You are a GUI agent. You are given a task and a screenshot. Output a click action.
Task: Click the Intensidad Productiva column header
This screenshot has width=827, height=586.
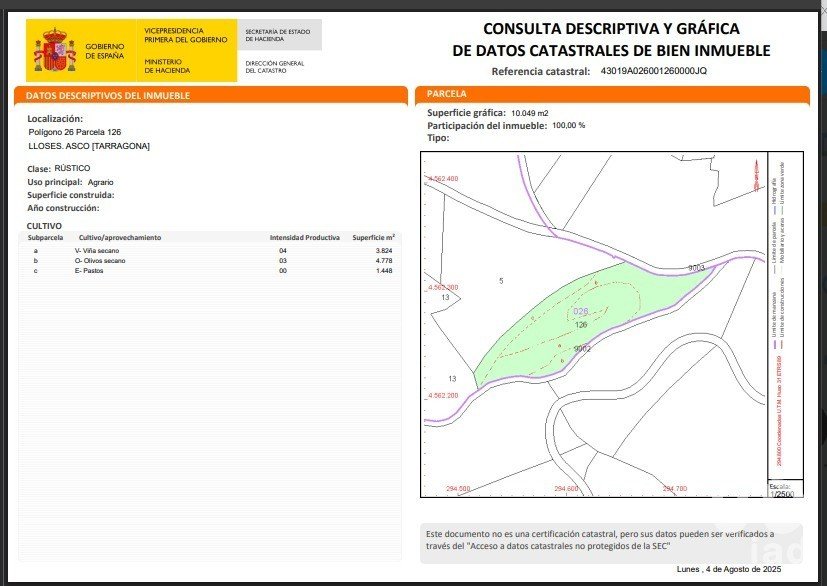click(x=305, y=238)
